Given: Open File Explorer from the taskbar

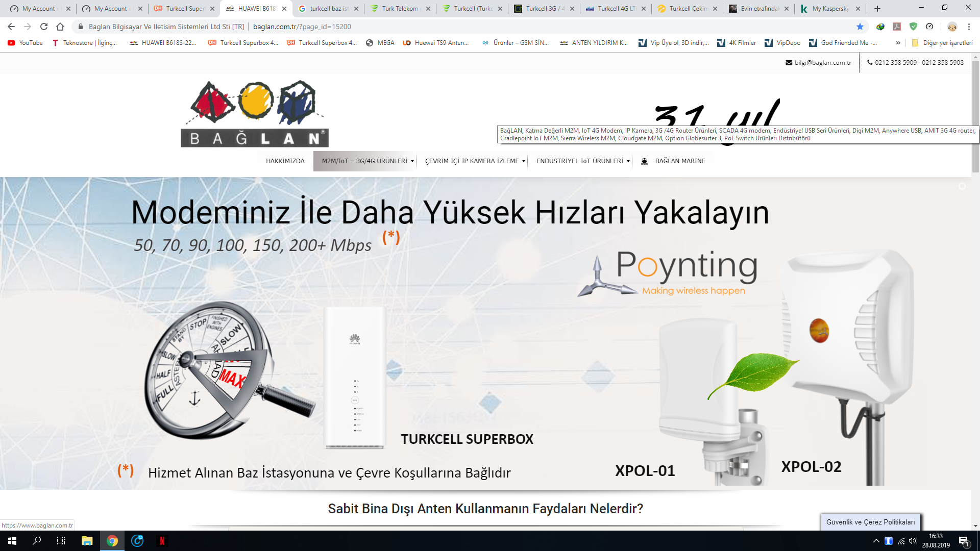Looking at the screenshot, I should click(x=87, y=541).
